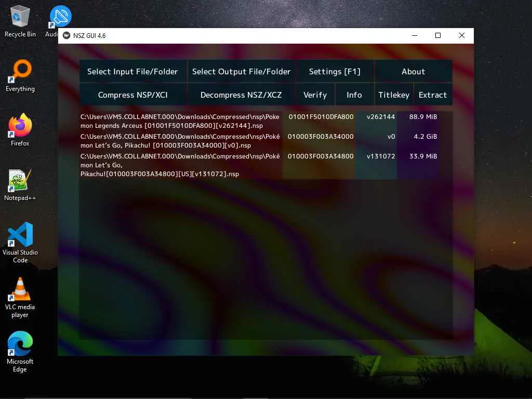Open the Notepad++ desktop icon

click(20, 185)
